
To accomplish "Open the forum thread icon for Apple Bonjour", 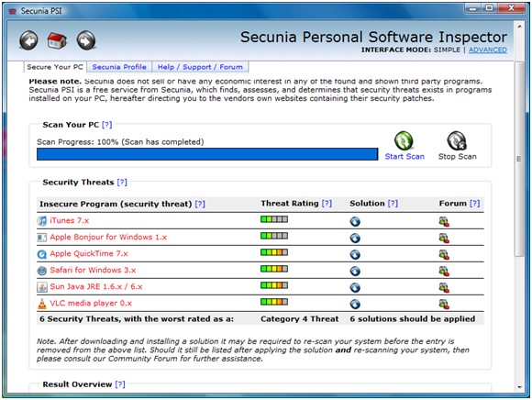I will click(x=444, y=239).
